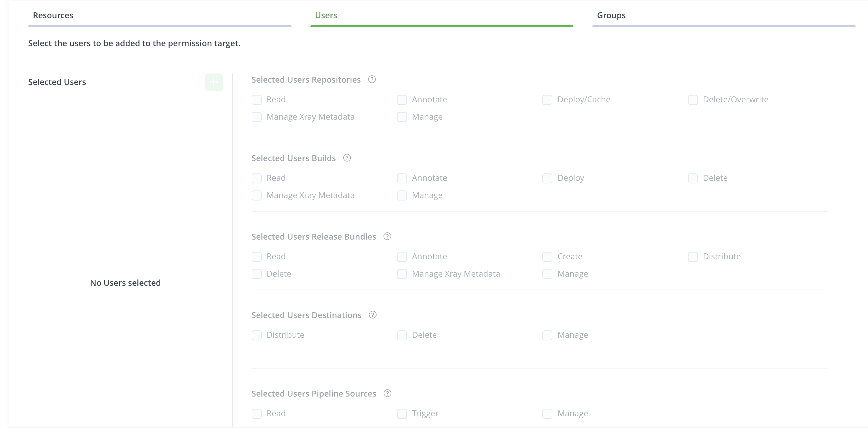Check Manage under Pipeline Sources
This screenshot has width=868, height=428.
pos(547,414)
